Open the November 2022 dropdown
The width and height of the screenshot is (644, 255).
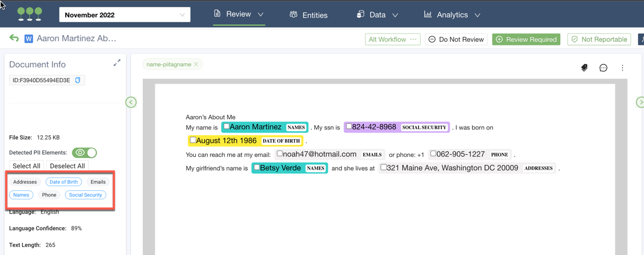[x=125, y=15]
